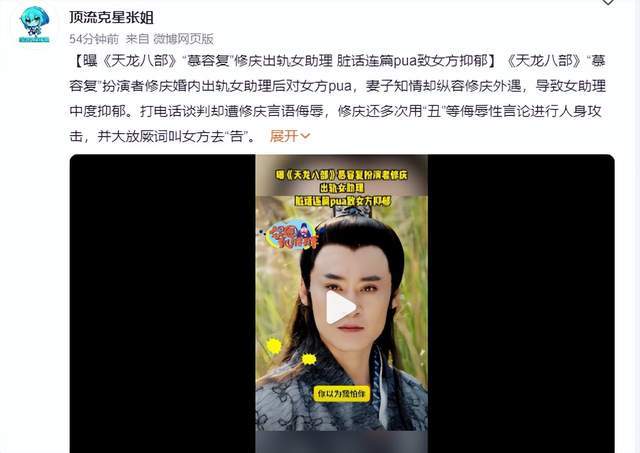The image size is (640, 453).
Task: Click the black letterbox area left of video
Action: tap(162, 304)
